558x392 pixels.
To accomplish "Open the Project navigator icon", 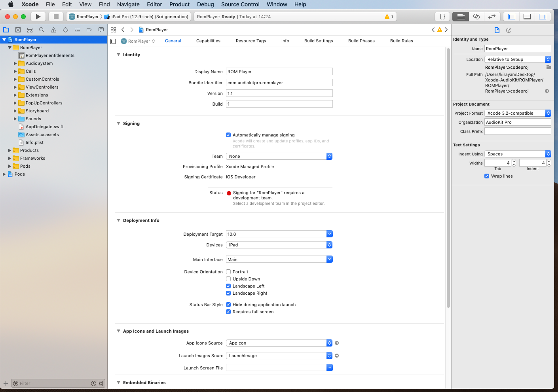I will [6, 30].
